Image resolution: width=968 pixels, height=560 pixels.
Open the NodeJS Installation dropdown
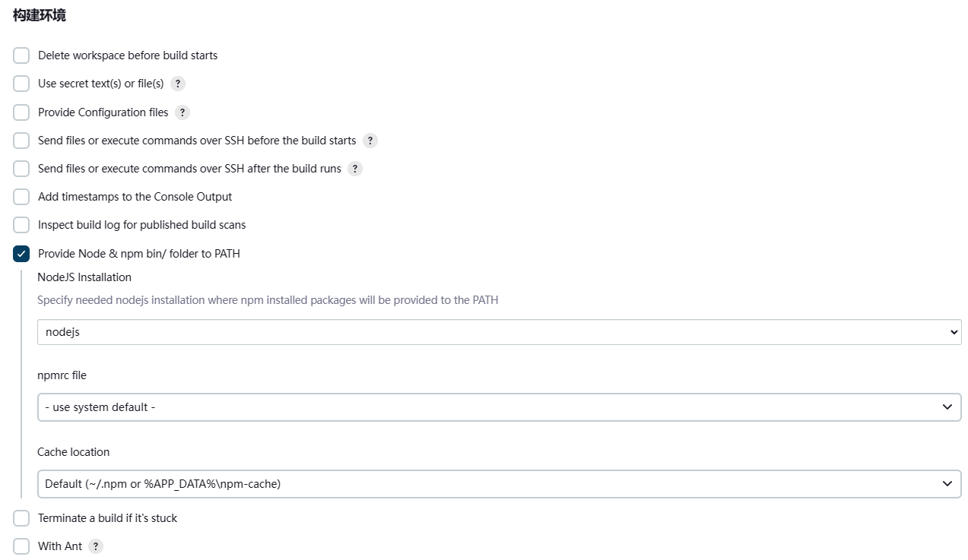499,332
